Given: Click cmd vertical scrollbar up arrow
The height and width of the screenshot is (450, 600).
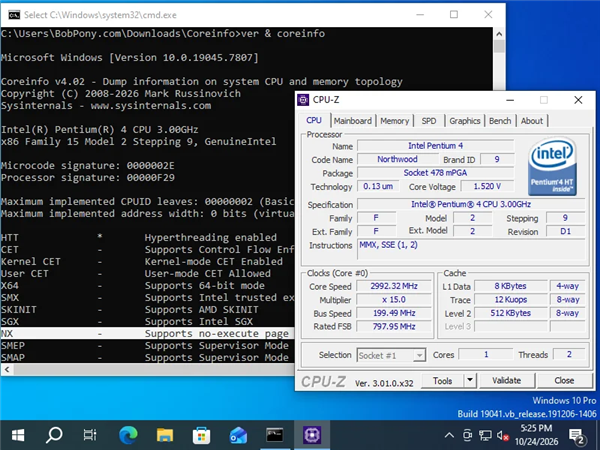Looking at the screenshot, I should coord(499,34).
